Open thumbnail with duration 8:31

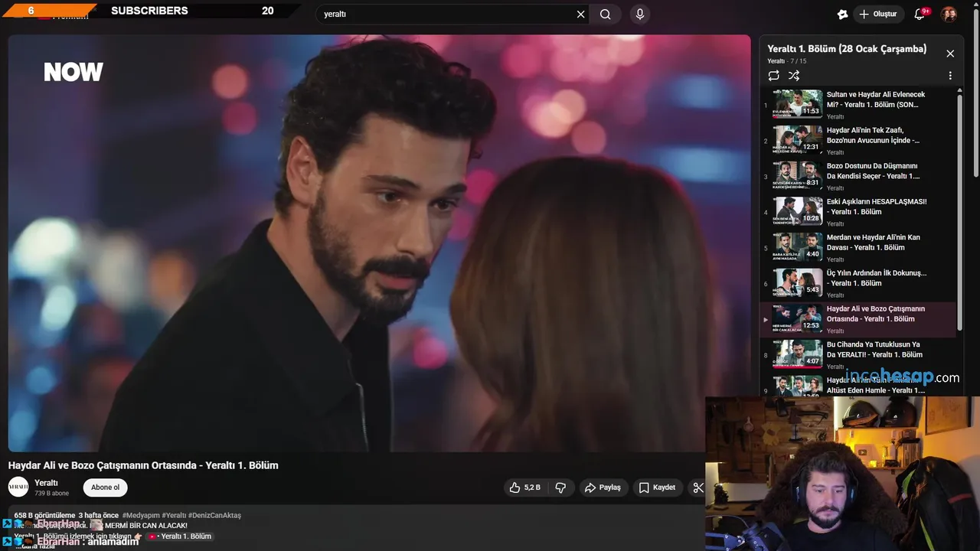click(798, 175)
